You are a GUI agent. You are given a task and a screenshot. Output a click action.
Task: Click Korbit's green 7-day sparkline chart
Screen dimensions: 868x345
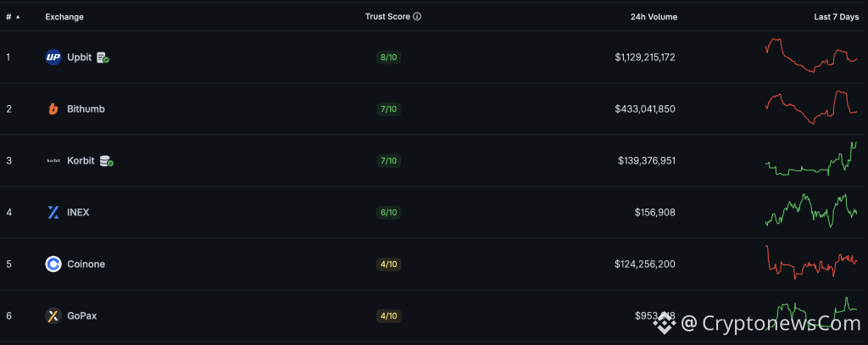(x=811, y=161)
